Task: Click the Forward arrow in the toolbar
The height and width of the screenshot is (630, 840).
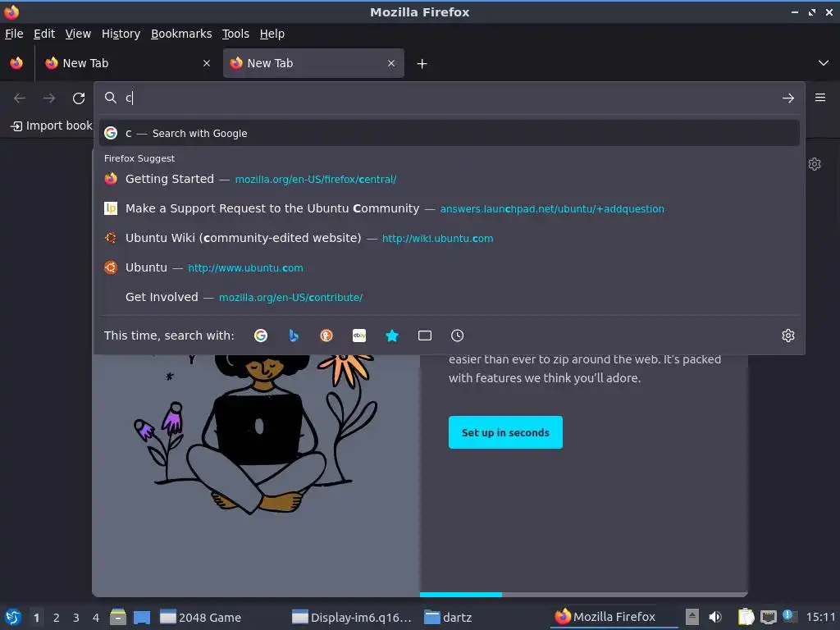Action: click(49, 98)
